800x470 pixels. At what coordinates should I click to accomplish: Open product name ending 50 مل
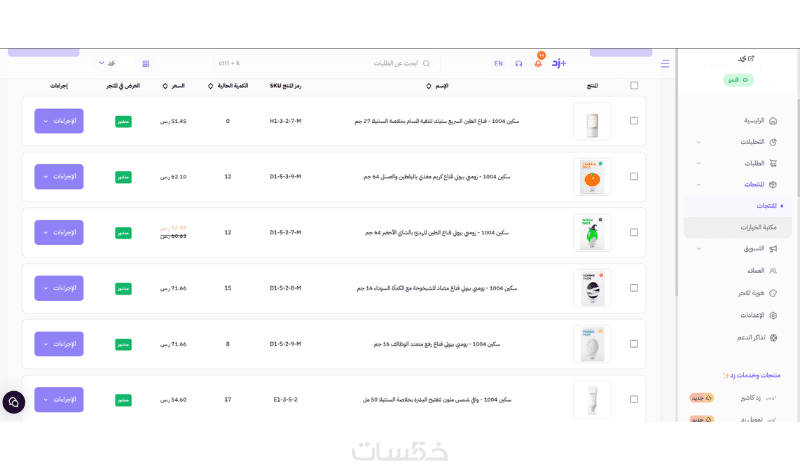437,400
